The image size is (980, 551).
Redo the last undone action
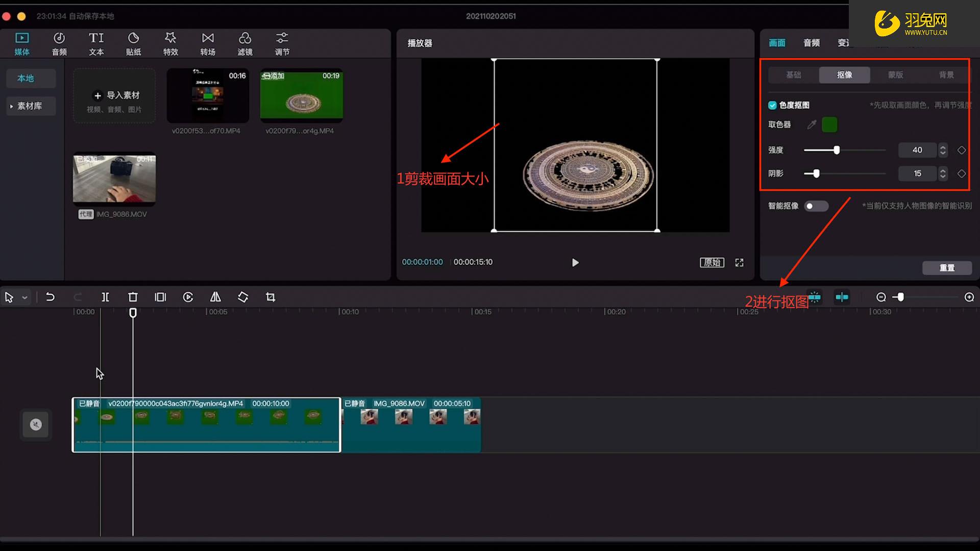click(78, 297)
